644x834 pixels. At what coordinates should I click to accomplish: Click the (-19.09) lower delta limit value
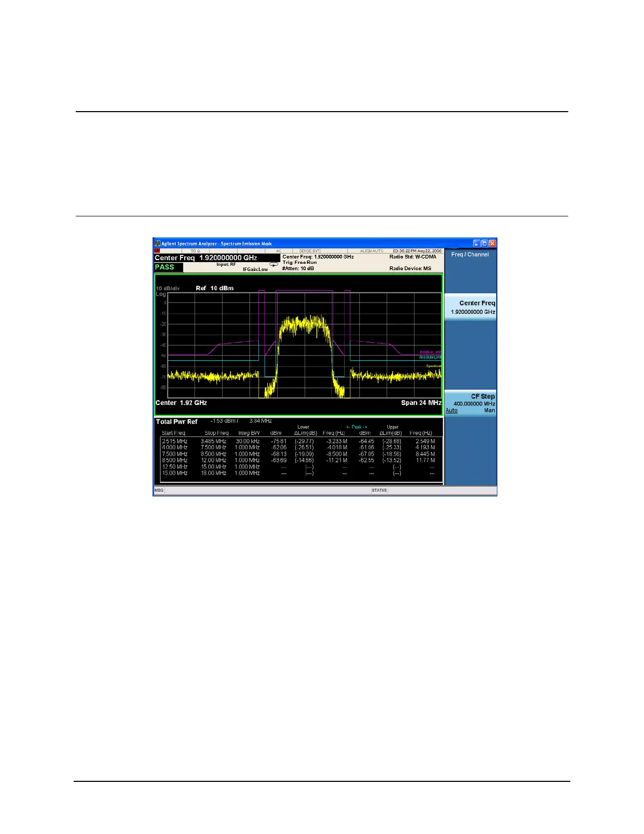click(304, 454)
